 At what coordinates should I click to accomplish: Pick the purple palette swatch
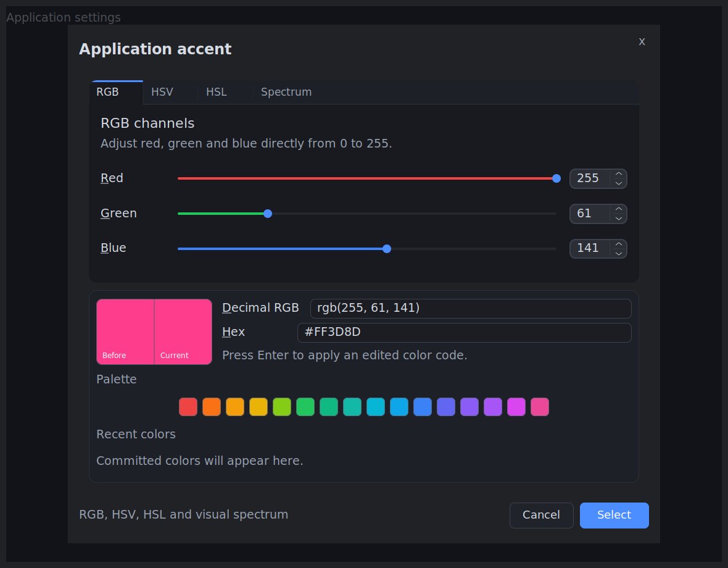point(493,407)
